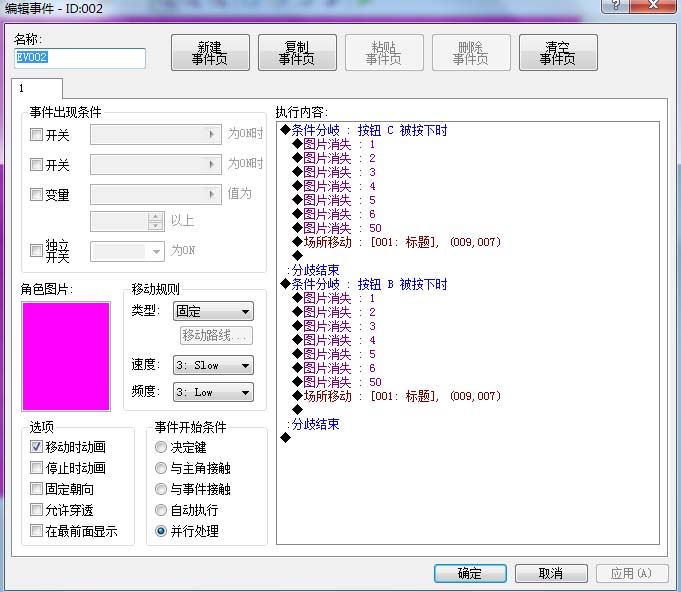This screenshot has width=681, height=592.
Task: Tick the 变量 condition checkbox
Action: [36, 195]
